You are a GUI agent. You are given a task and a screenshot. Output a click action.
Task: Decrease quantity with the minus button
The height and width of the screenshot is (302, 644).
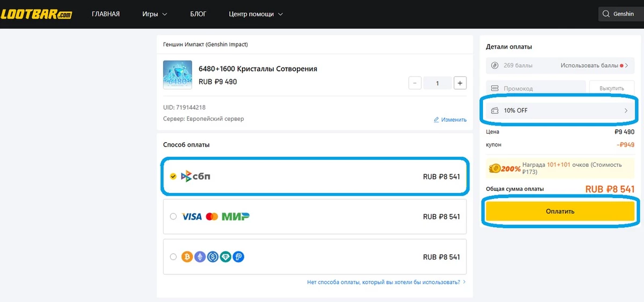click(x=415, y=83)
